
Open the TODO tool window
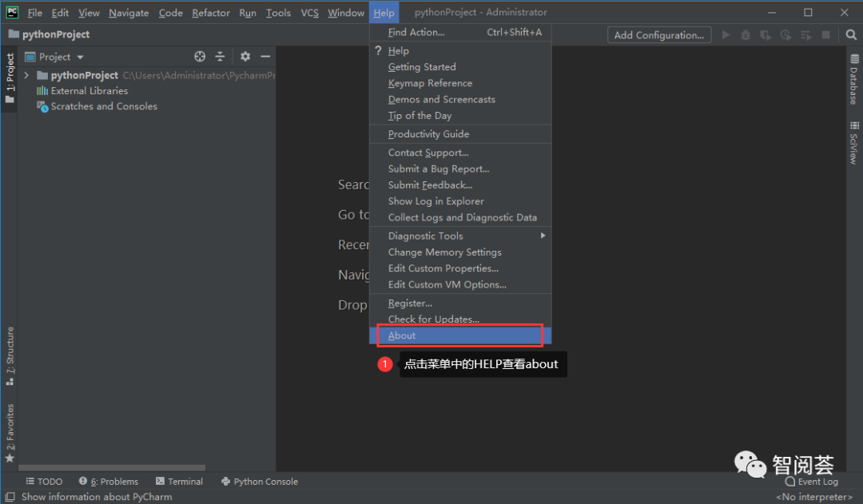tap(44, 482)
